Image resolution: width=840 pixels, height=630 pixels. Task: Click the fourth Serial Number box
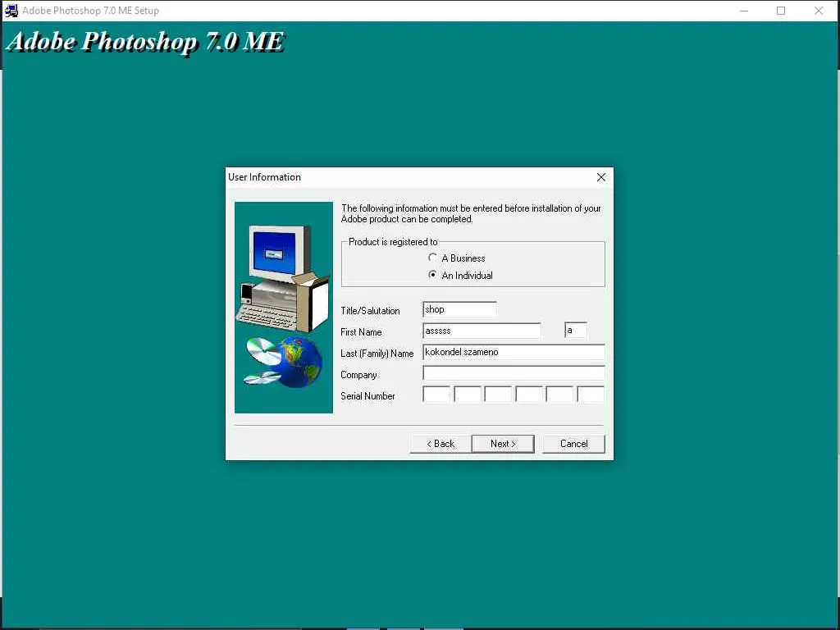tap(529, 395)
